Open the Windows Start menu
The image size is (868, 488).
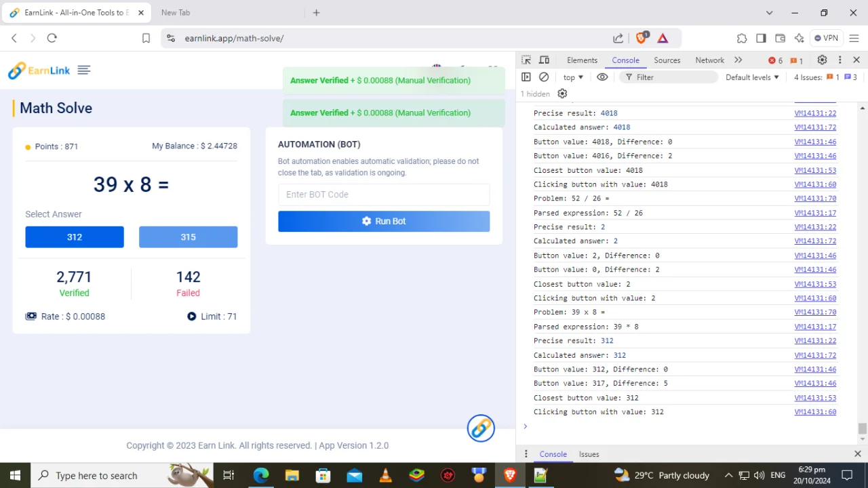[15, 475]
